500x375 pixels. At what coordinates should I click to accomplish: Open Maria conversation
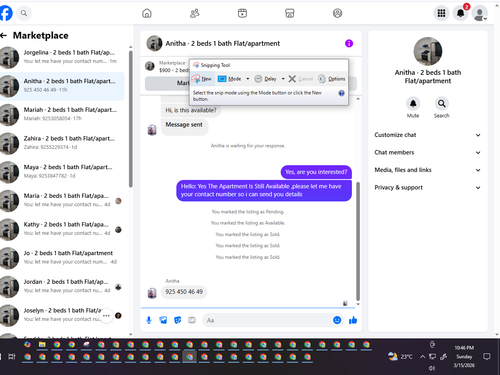(62, 200)
